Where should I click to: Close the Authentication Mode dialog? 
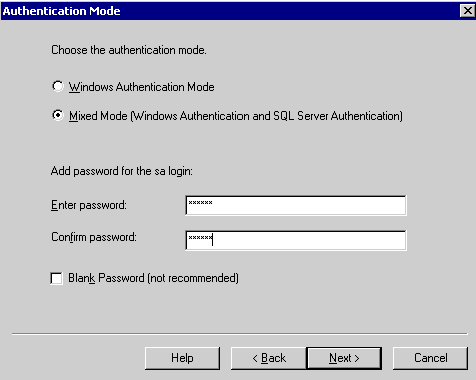[x=467, y=11]
